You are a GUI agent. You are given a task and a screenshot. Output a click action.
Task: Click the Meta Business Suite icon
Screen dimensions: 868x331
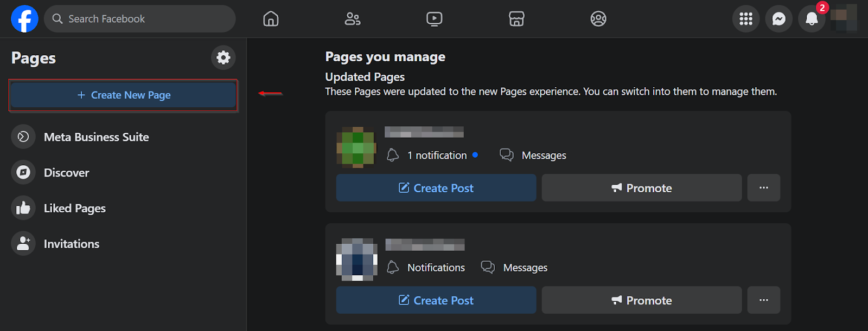tap(23, 137)
